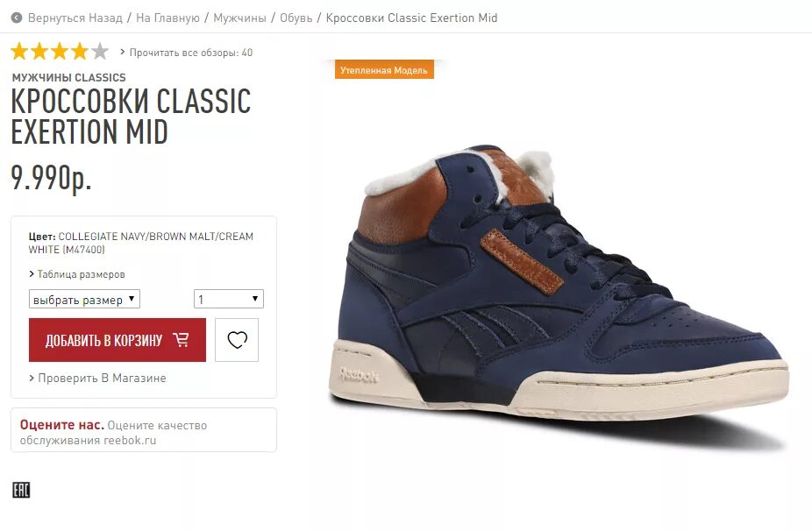
Task: Click the EAC certification mark icon
Action: [21, 490]
